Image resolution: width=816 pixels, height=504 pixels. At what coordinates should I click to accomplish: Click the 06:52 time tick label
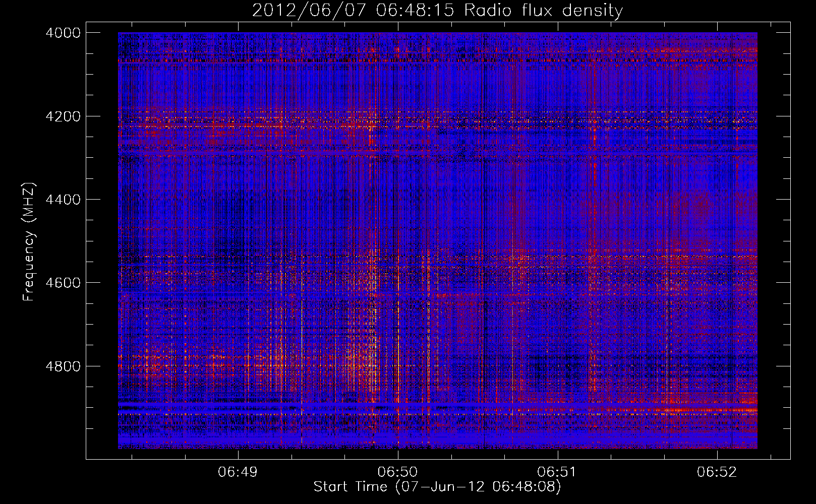717,472
